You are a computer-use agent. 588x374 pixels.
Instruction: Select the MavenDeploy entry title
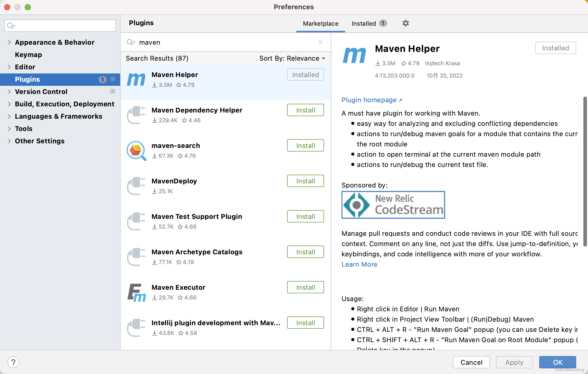point(174,181)
